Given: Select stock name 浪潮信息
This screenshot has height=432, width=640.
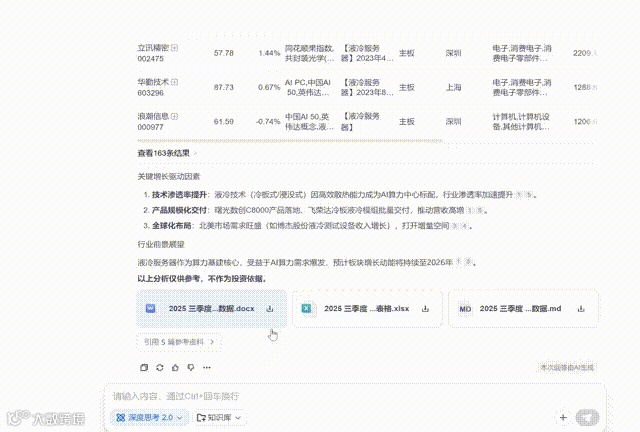Looking at the screenshot, I should click(x=153, y=116).
